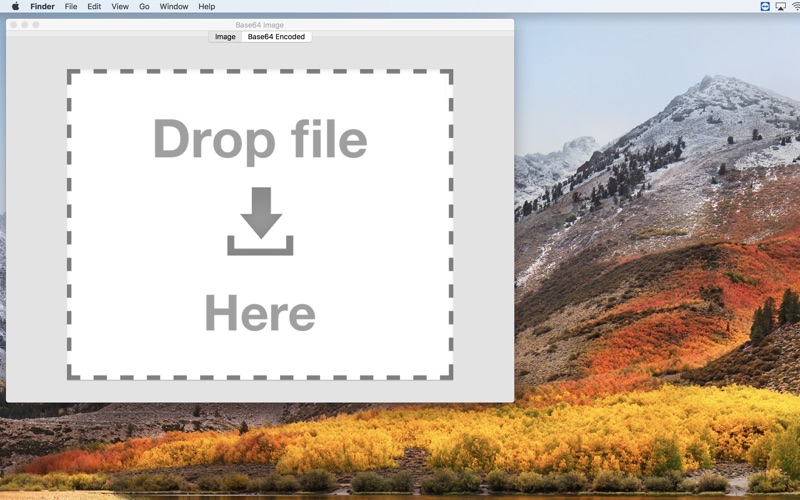The image size is (800, 500).
Task: Open the Edit menu
Action: pyautogui.click(x=94, y=7)
